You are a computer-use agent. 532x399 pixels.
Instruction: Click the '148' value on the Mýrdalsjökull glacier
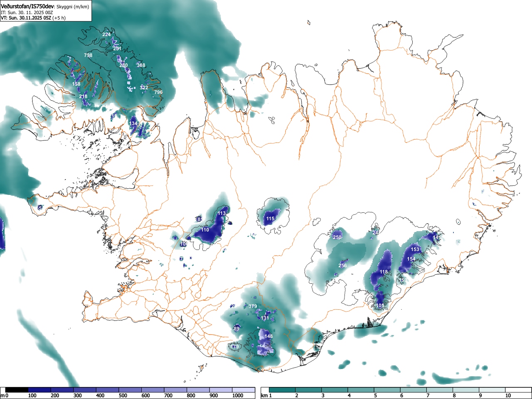pyautogui.click(x=268, y=336)
